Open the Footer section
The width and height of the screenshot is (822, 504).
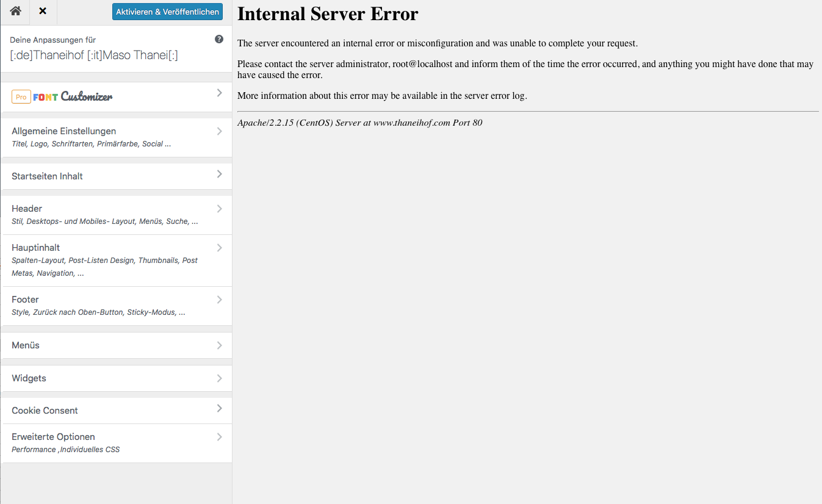(117, 306)
